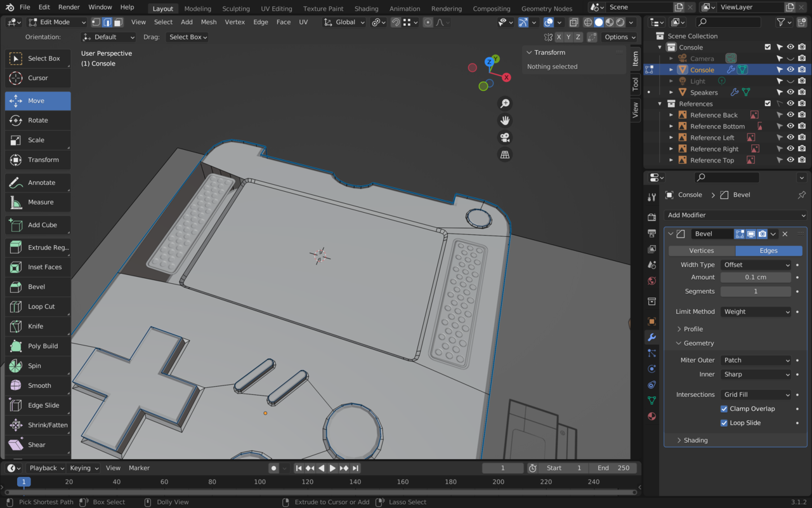This screenshot has height=508, width=812.
Task: Open the Add Modifier dropdown
Action: (x=735, y=215)
